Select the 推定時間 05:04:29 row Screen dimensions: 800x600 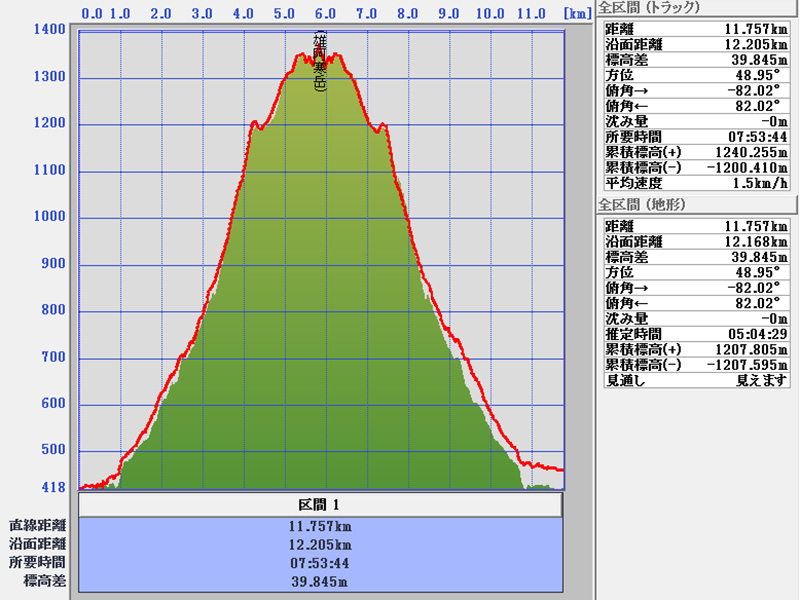point(696,333)
